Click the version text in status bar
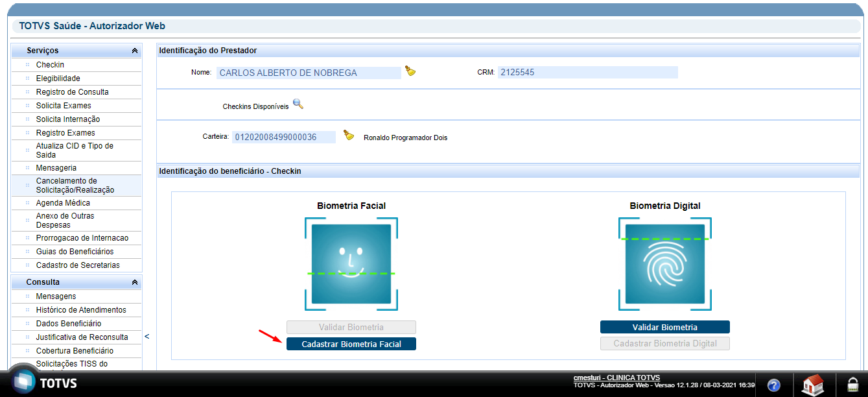868x397 pixels. (664, 385)
